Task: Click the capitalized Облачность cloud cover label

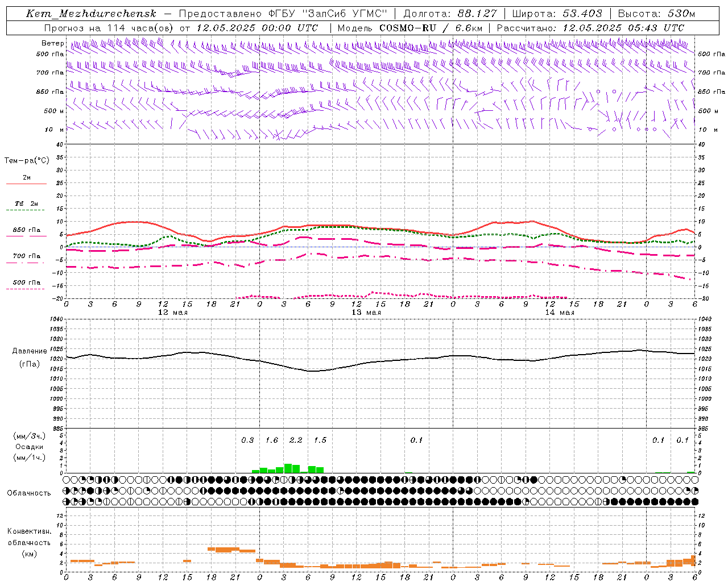Action: (29, 493)
